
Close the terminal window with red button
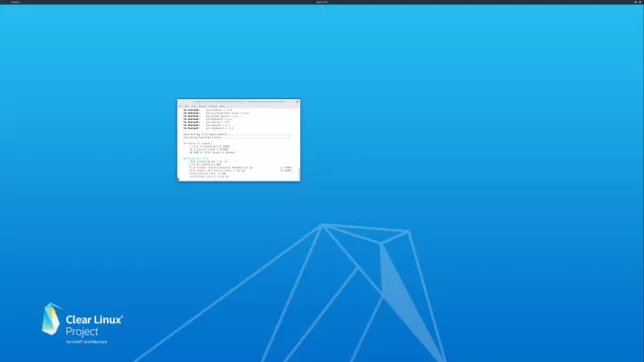click(297, 101)
